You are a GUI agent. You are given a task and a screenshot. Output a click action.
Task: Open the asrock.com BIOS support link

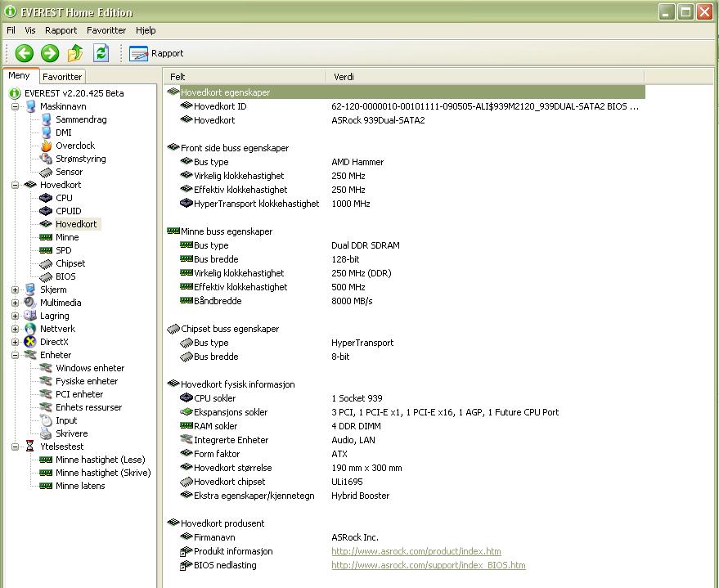pyautogui.click(x=429, y=565)
